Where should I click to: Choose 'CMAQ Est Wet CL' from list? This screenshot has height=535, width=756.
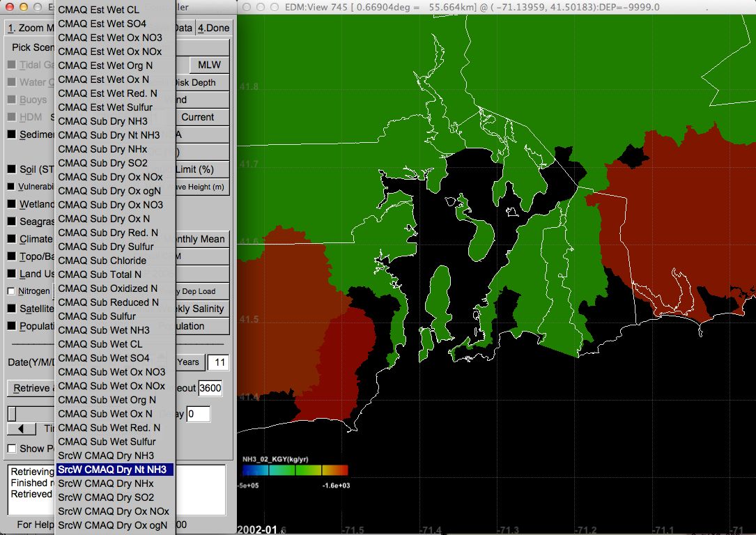click(98, 10)
